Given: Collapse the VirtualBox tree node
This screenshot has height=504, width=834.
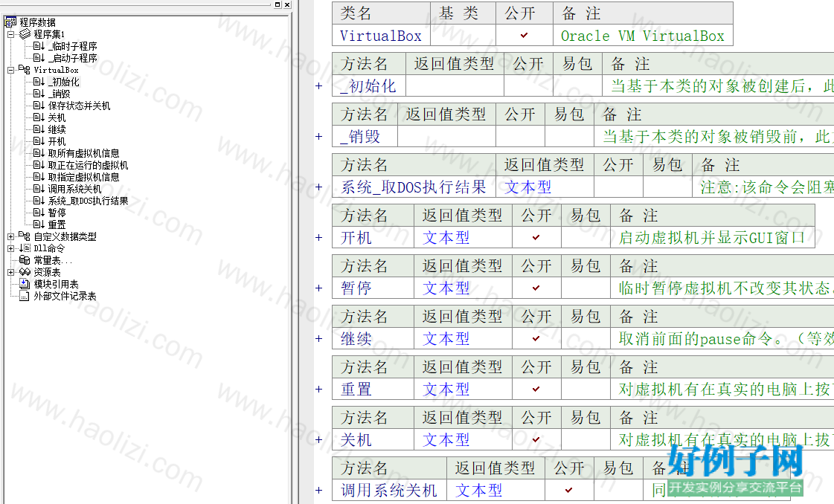Looking at the screenshot, I should point(10,70).
